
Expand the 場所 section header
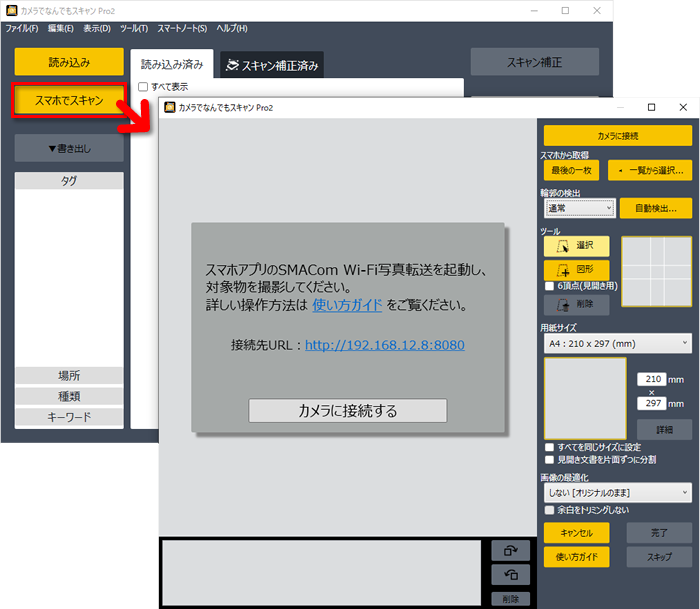coord(69,375)
